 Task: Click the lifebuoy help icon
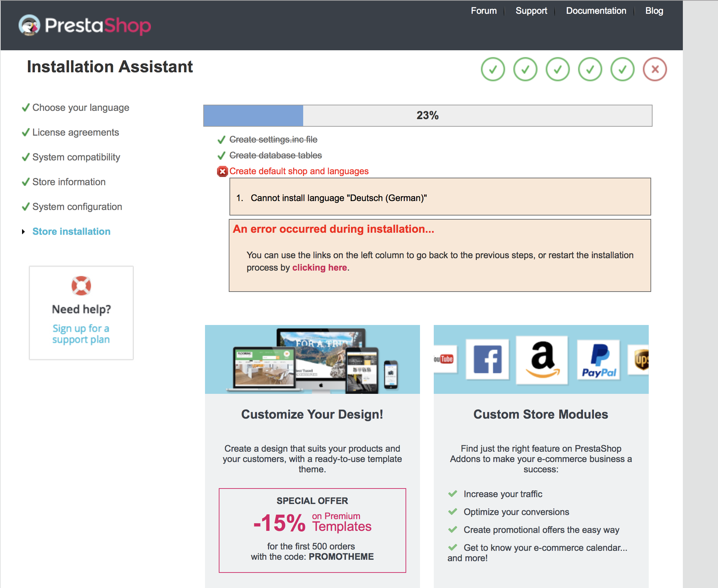pyautogui.click(x=81, y=285)
